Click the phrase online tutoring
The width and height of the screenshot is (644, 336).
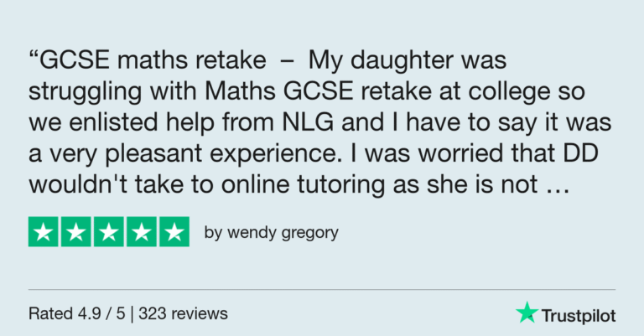(304, 184)
